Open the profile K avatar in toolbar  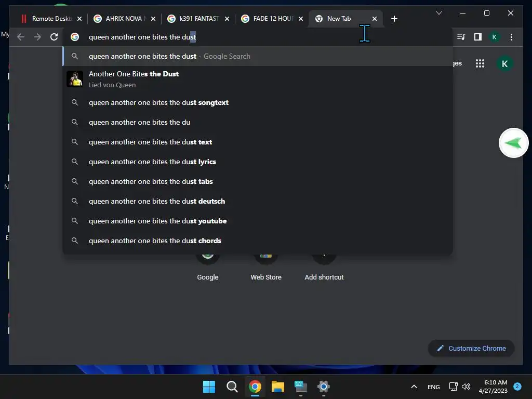(x=495, y=37)
